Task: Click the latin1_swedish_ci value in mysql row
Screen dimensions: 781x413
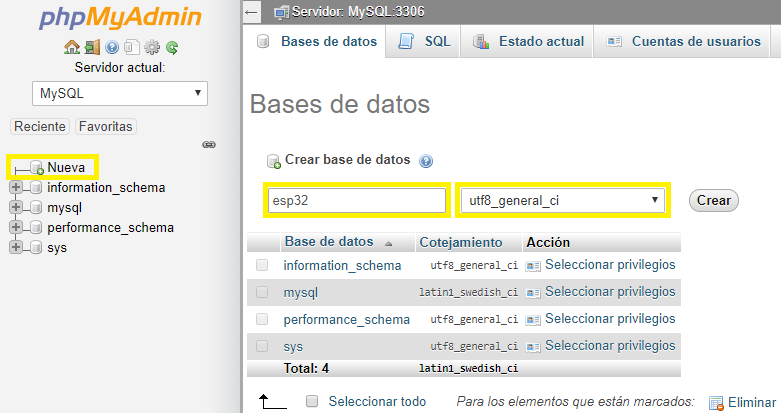Action: (x=468, y=292)
